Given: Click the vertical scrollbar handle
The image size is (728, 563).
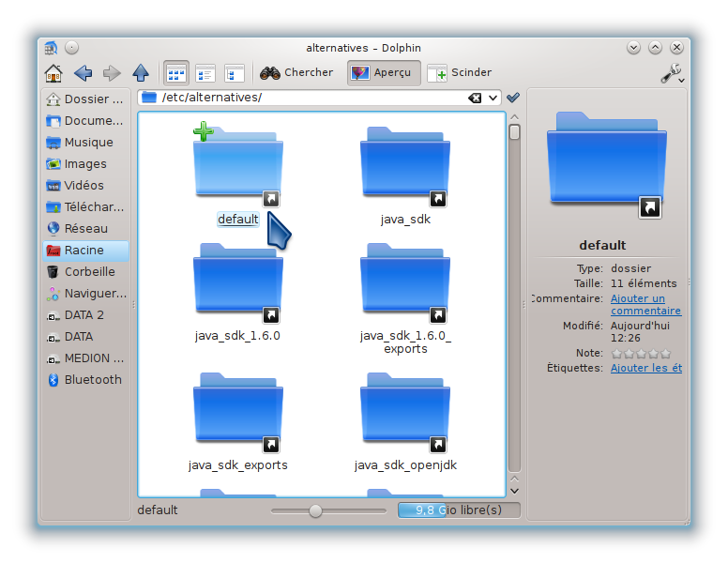Looking at the screenshot, I should pos(514,132).
